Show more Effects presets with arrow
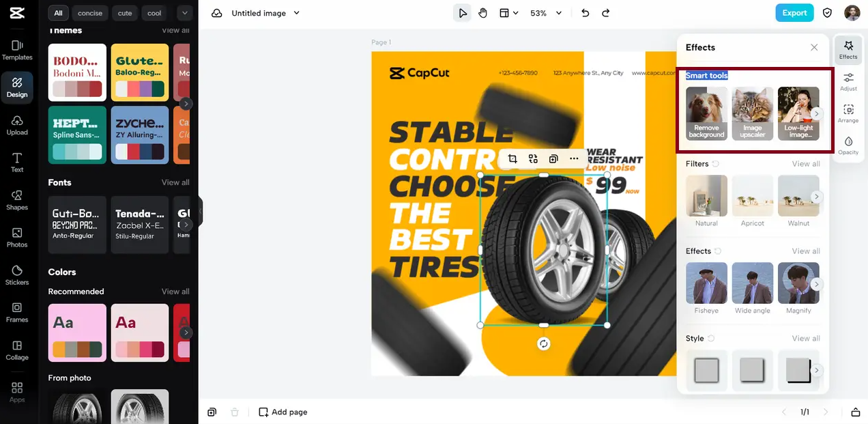 817,284
